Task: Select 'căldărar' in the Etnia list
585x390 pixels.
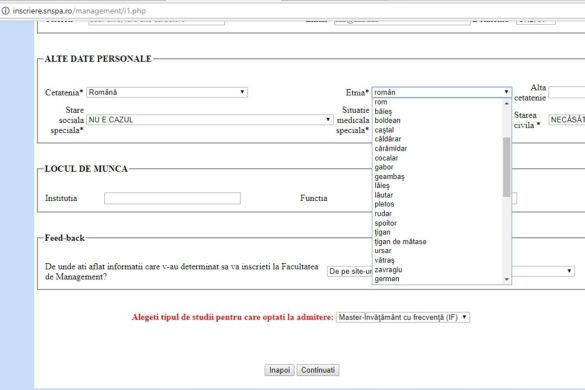Action: 438,139
